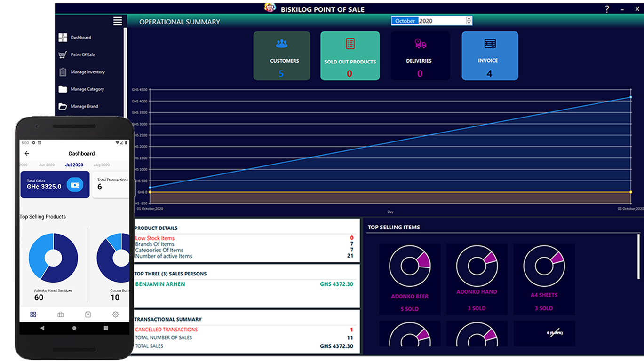Click the TOTAL NUMBER OF SALES row
644x361 pixels.
245,338
